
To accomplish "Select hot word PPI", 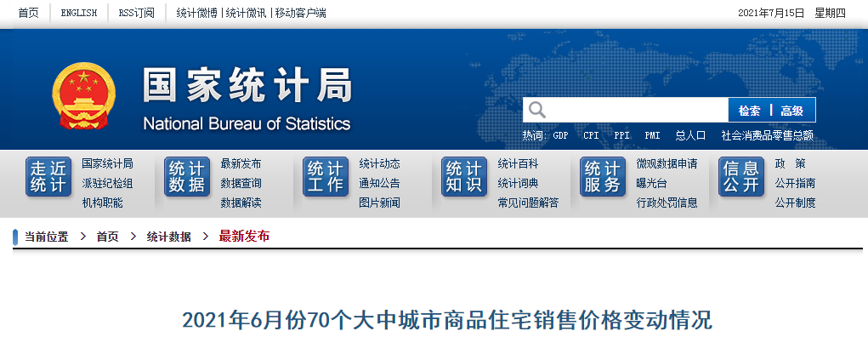I will (621, 136).
